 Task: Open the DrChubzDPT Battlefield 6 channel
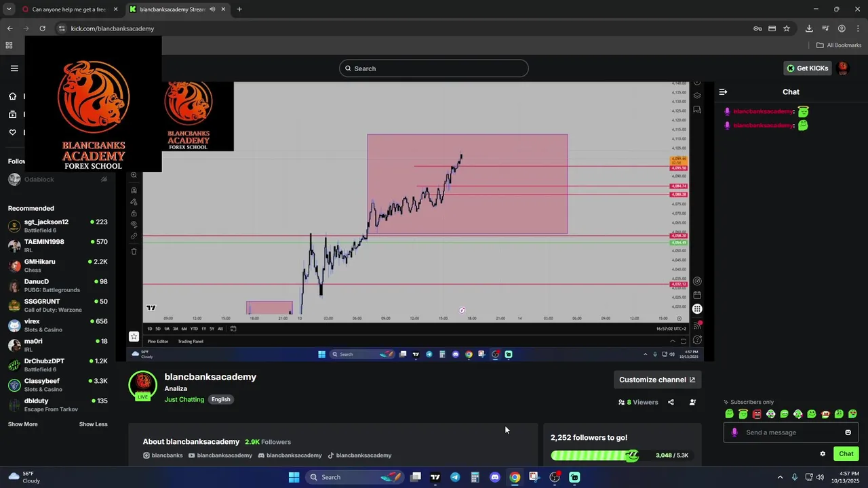(58, 365)
